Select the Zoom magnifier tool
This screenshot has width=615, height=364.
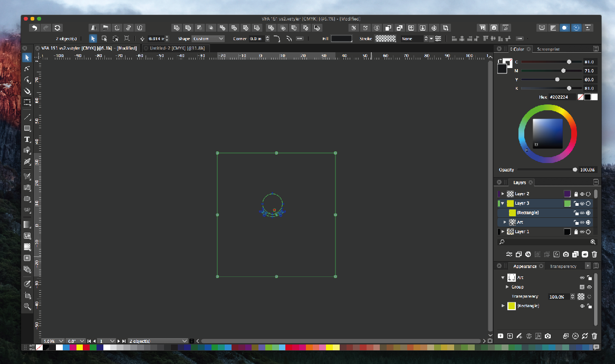pos(27,306)
